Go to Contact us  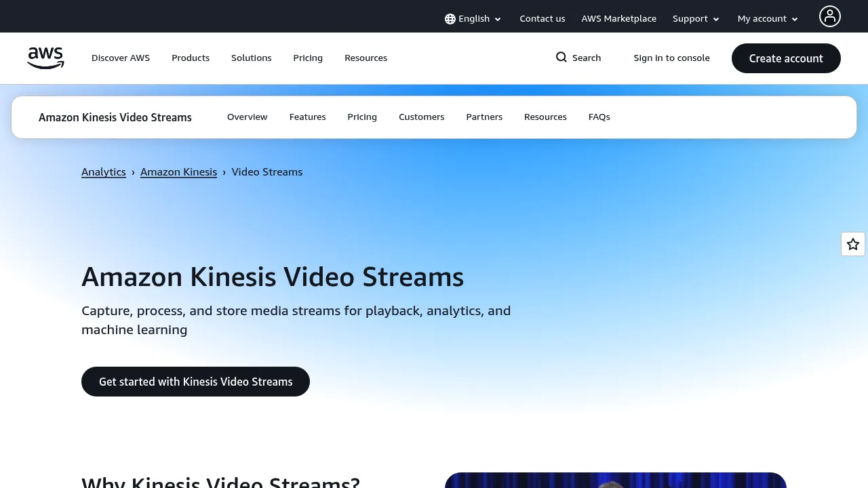pyautogui.click(x=542, y=19)
